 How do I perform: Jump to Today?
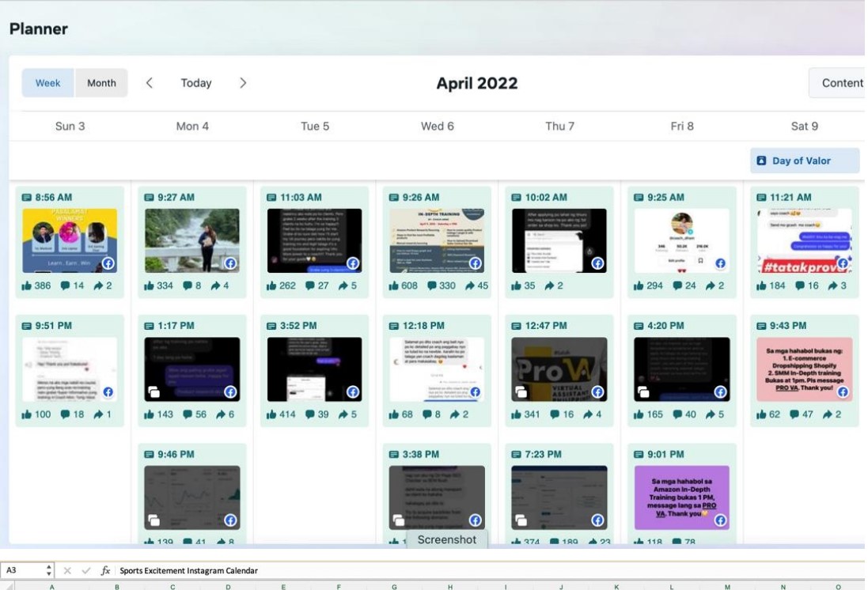196,83
